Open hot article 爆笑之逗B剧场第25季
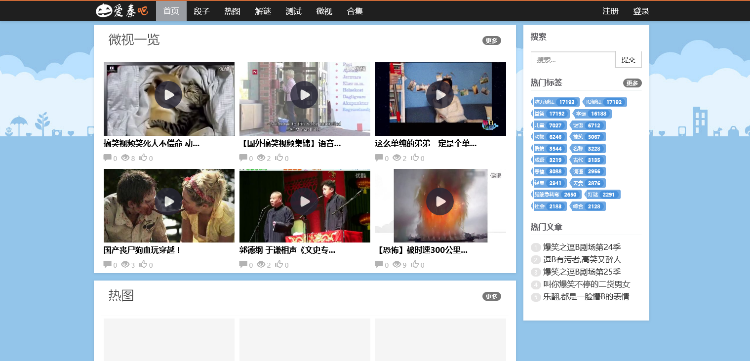Image resolution: width=750 pixels, height=361 pixels. [x=582, y=272]
